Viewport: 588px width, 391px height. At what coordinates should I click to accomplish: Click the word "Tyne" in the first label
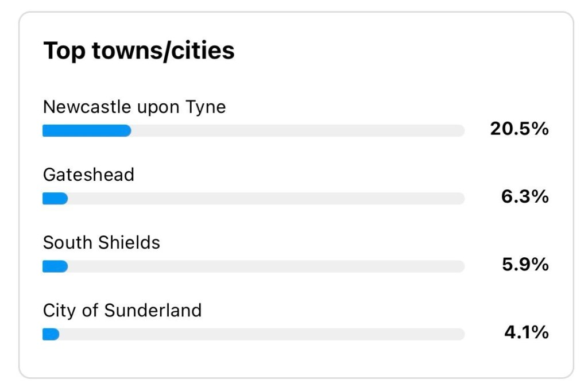(205, 107)
